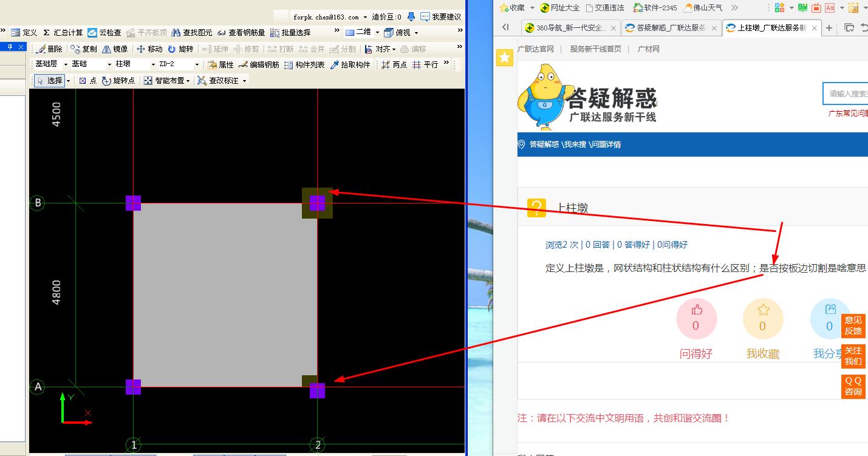Click the yellow star sidebar icon in browser

[x=504, y=58]
